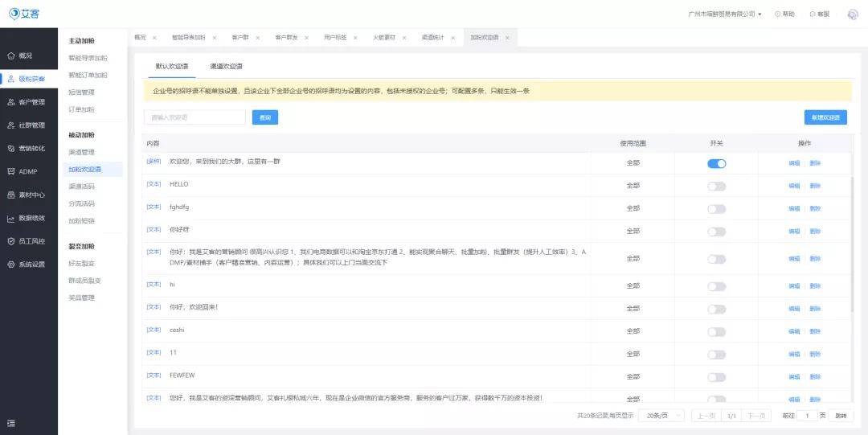Image resolution: width=868 pixels, height=435 pixels.
Task: Open the 20条/页 page size dropdown
Action: [x=661, y=416]
